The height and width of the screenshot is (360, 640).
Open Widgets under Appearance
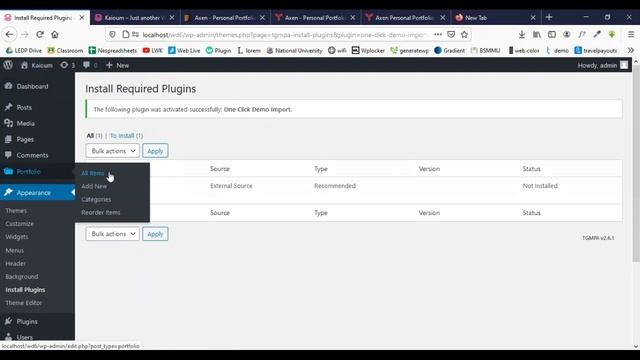[x=17, y=237]
